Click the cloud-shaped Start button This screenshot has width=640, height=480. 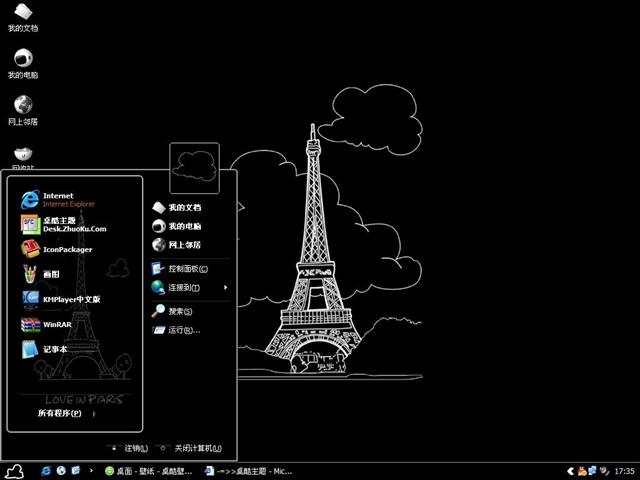pyautogui.click(x=15, y=471)
